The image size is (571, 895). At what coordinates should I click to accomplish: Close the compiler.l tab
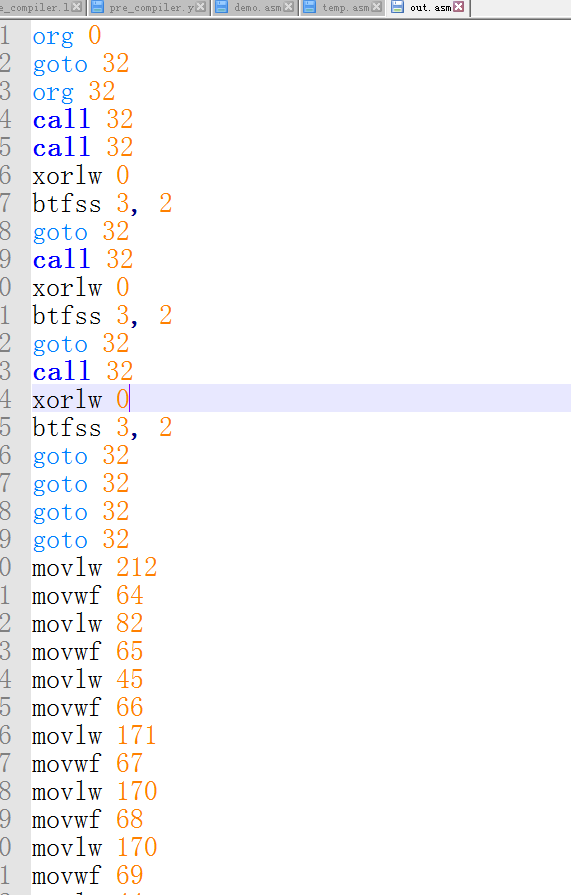point(77,7)
